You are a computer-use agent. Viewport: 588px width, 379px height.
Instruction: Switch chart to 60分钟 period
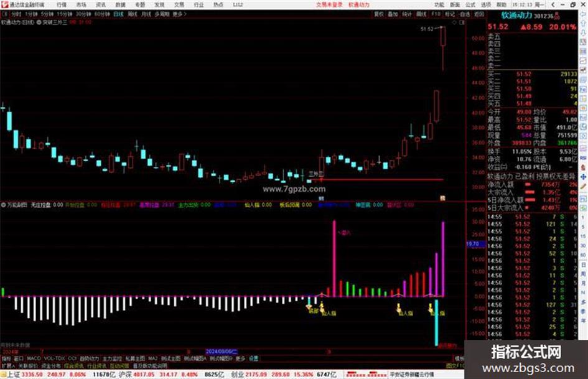pos(102,14)
